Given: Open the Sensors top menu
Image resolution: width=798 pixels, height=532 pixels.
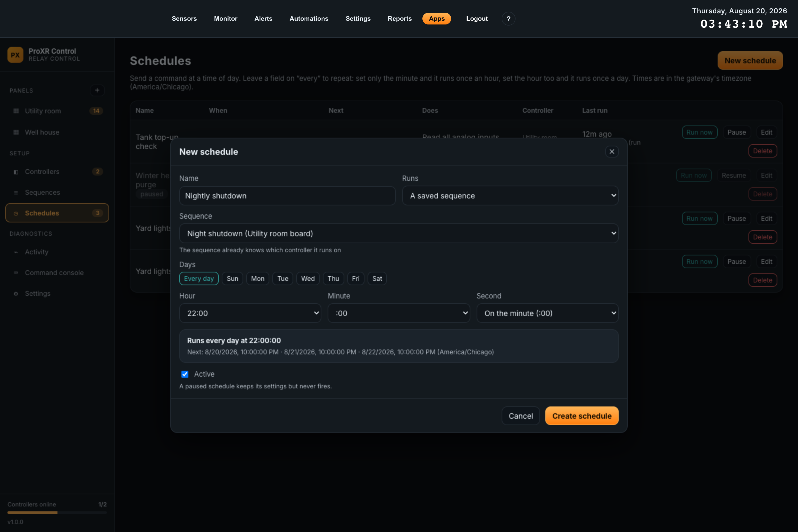Looking at the screenshot, I should pyautogui.click(x=184, y=19).
